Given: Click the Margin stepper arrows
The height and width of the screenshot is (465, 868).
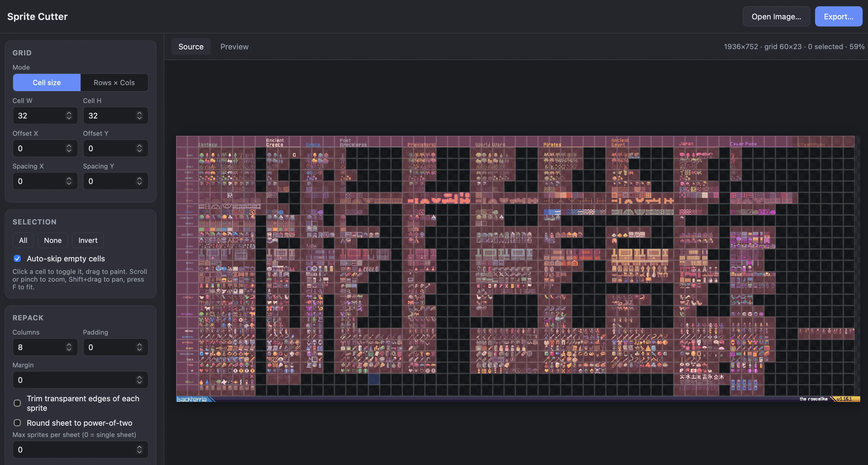Looking at the screenshot, I should pyautogui.click(x=139, y=380).
